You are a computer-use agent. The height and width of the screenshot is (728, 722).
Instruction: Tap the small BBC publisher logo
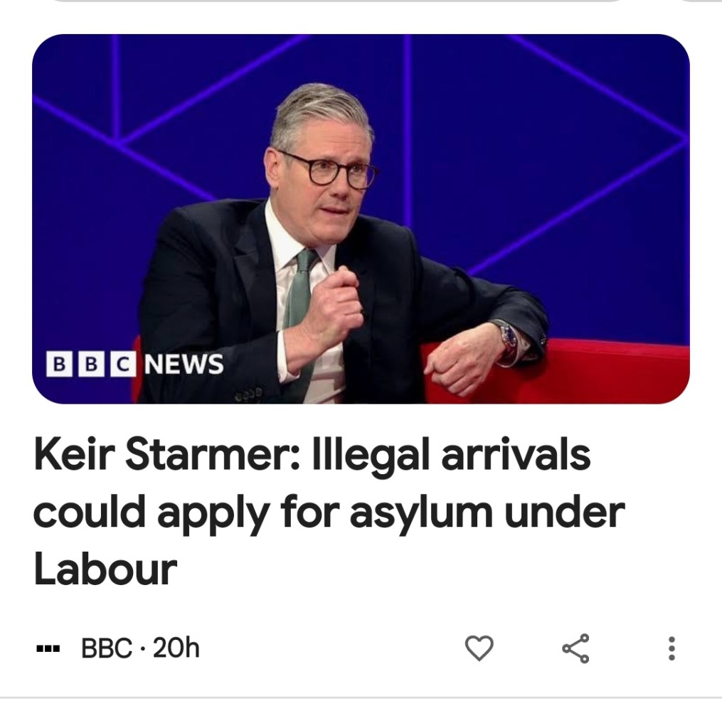click(48, 648)
